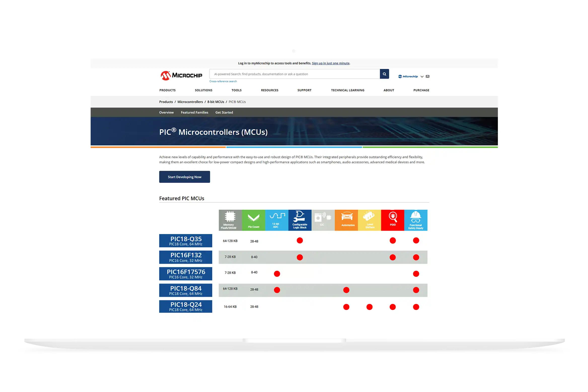Switch to the Overview tab
The height and width of the screenshot is (392, 588).
tap(166, 112)
